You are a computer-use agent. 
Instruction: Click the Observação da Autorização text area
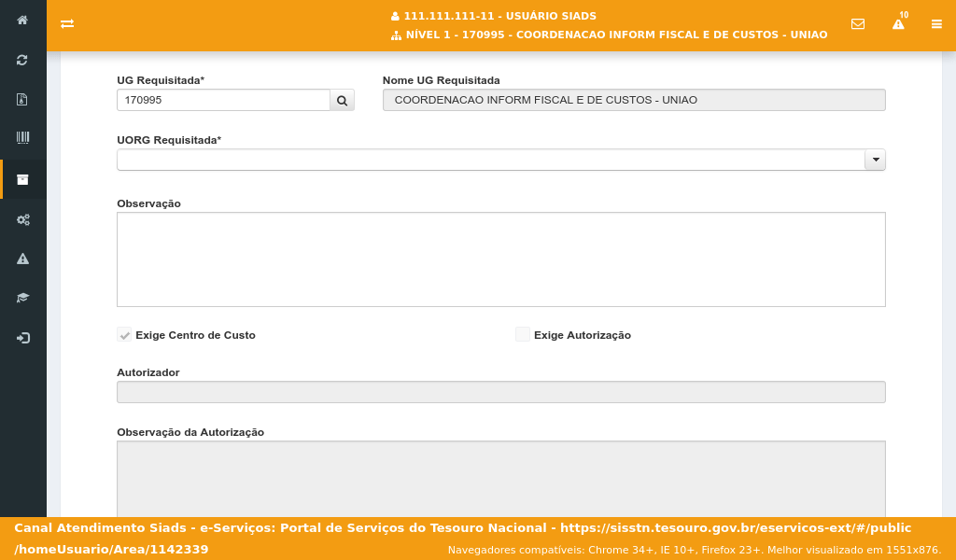pos(501,479)
